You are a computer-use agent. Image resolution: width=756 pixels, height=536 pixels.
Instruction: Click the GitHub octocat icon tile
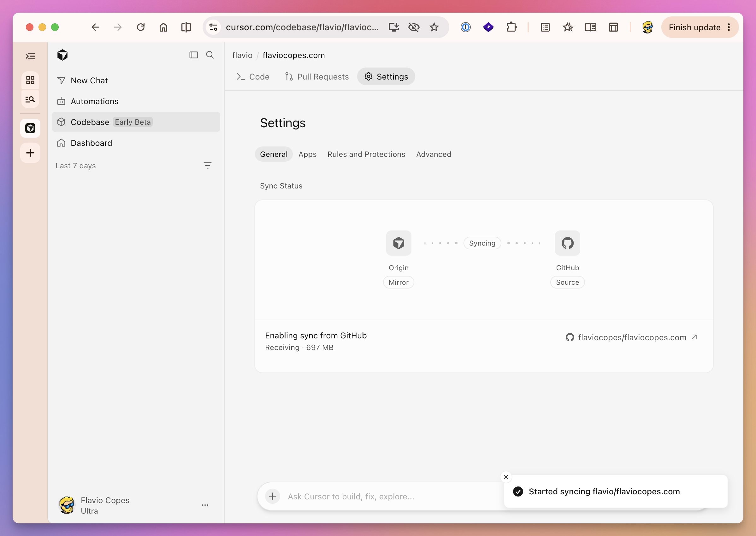(568, 243)
